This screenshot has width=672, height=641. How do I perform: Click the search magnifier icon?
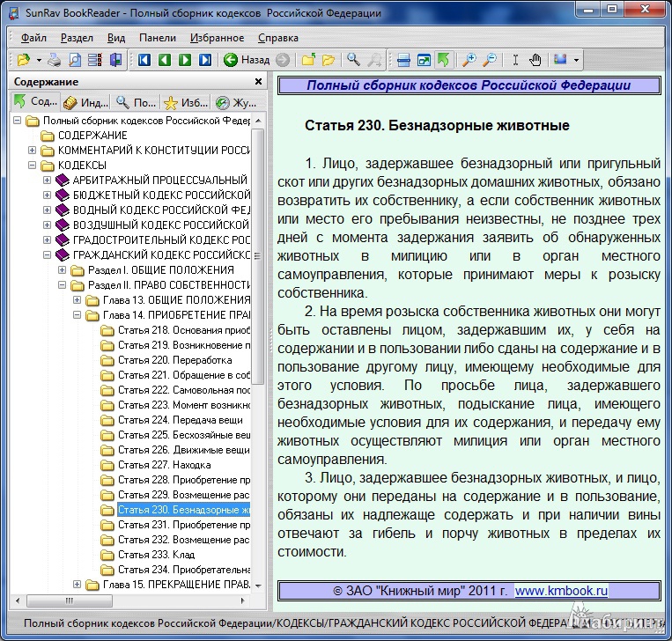[353, 60]
